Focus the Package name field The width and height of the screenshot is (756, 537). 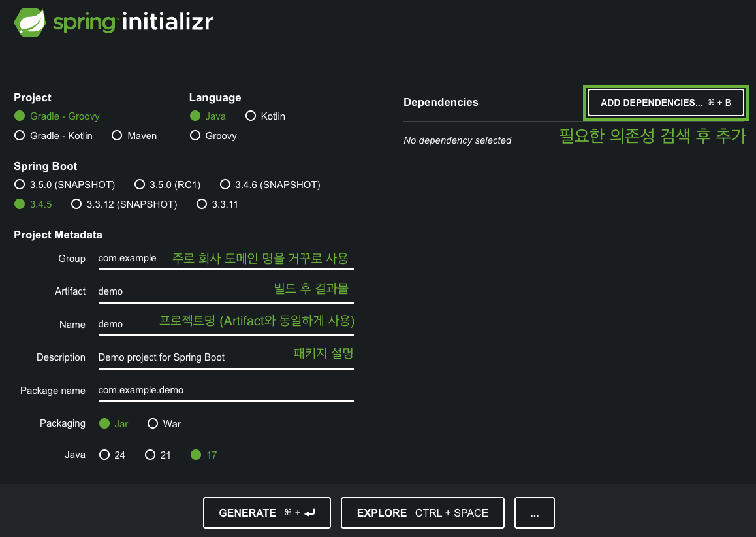226,390
